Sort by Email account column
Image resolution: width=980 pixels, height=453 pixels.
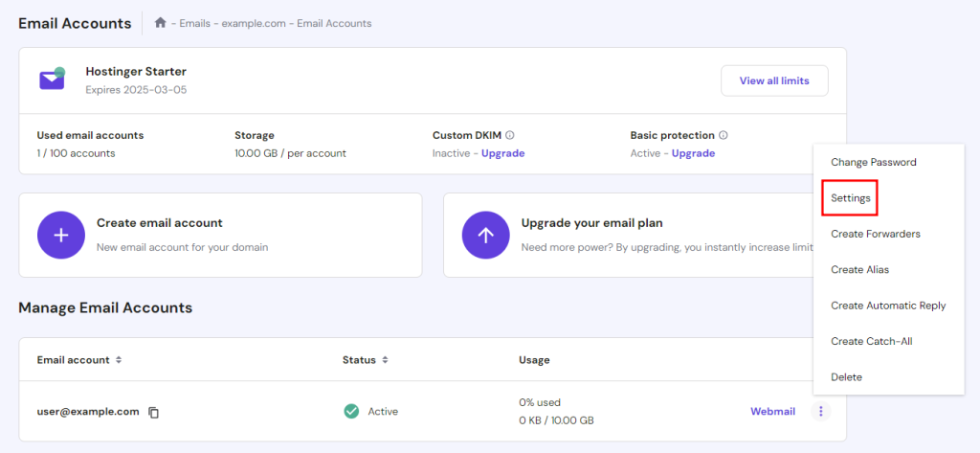point(119,360)
